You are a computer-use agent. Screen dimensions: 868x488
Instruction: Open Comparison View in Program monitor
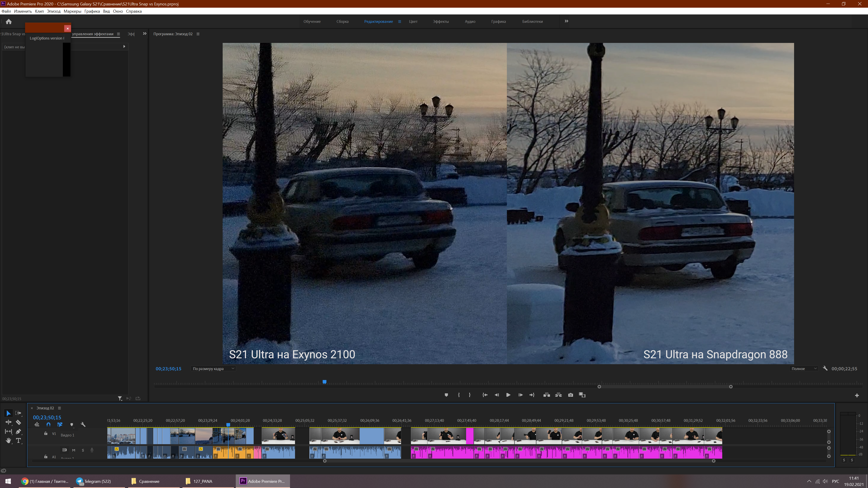point(582,395)
